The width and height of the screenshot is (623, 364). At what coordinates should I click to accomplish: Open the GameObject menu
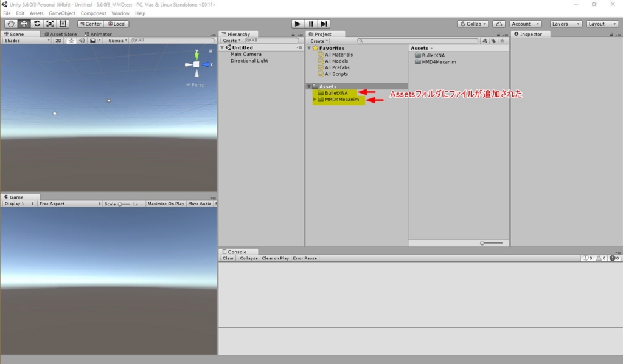(x=62, y=13)
